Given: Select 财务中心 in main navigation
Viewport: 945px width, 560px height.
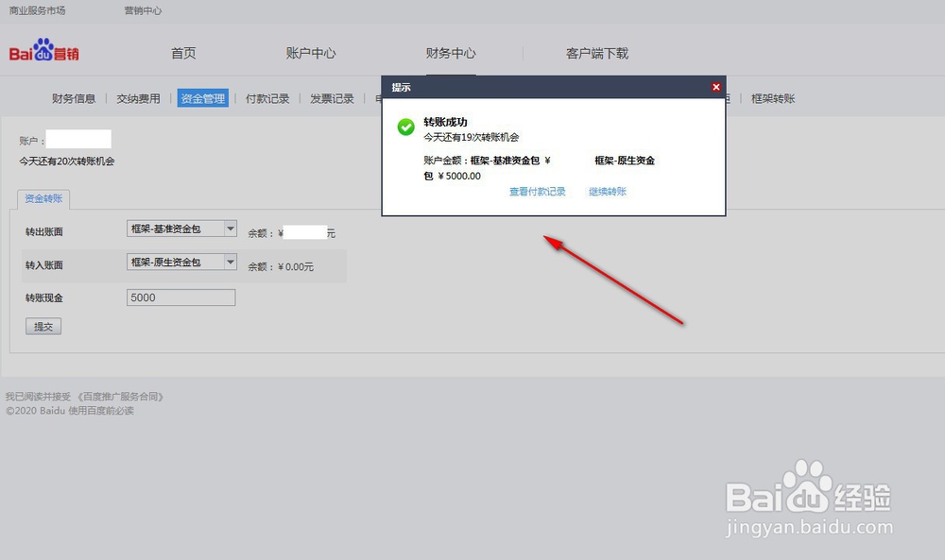Looking at the screenshot, I should pyautogui.click(x=451, y=53).
